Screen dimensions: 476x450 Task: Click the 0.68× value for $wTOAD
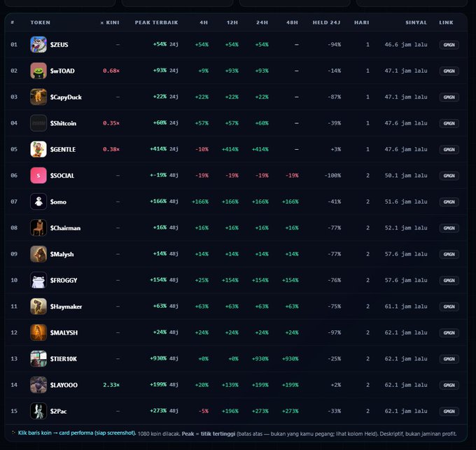coord(111,71)
